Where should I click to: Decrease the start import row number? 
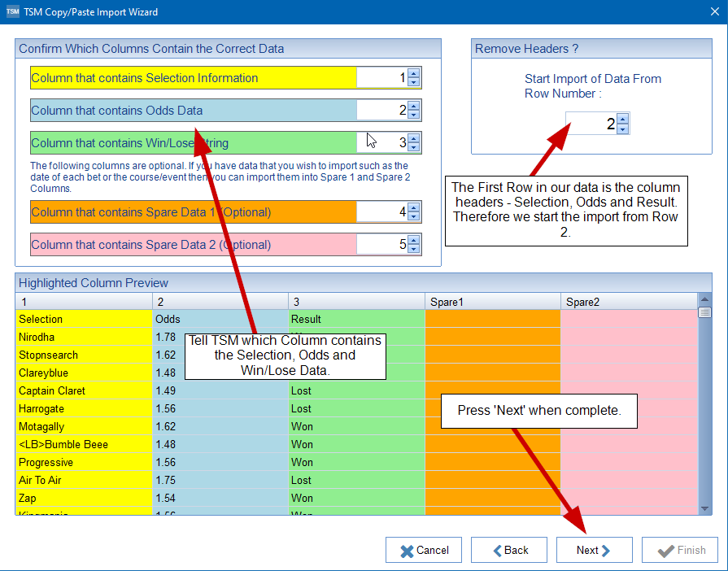pyautogui.click(x=622, y=129)
